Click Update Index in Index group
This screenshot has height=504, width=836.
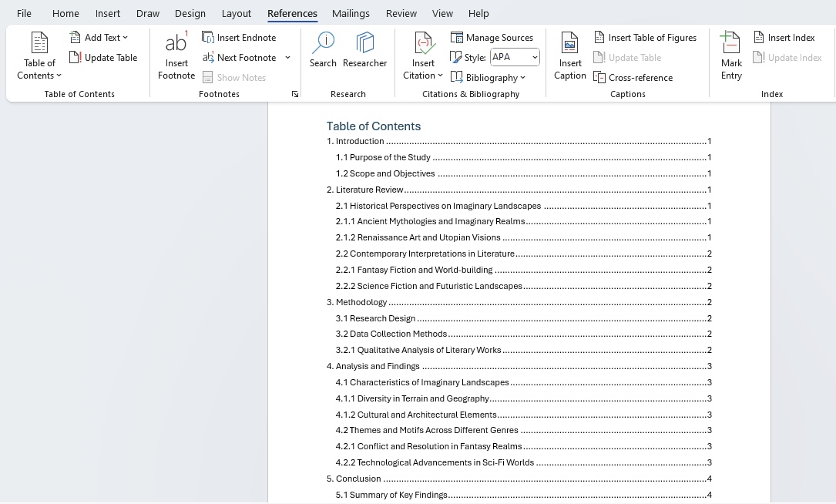(x=787, y=58)
